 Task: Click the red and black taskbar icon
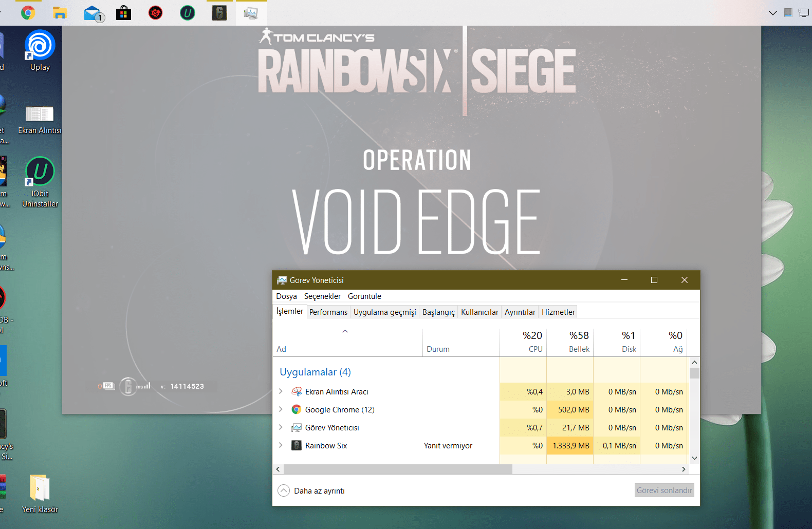(x=155, y=13)
